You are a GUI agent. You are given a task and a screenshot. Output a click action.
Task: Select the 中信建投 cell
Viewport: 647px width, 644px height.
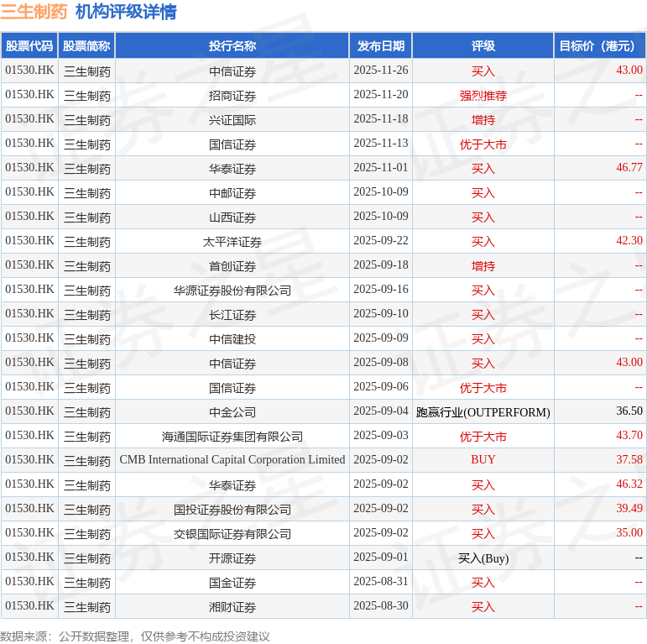click(232, 339)
